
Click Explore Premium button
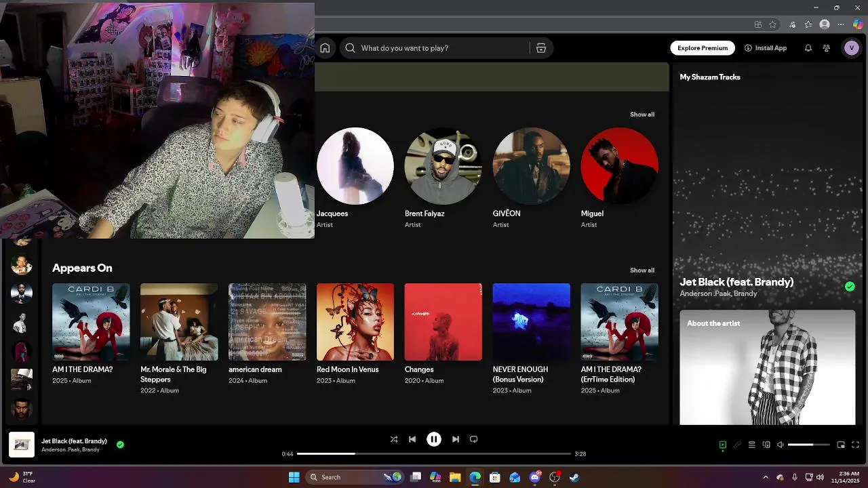click(x=703, y=48)
